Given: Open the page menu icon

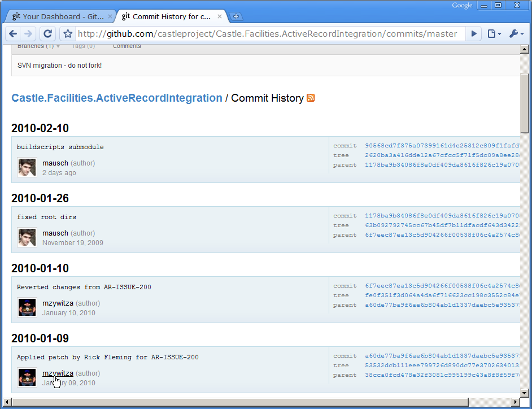Looking at the screenshot, I should [494, 33].
